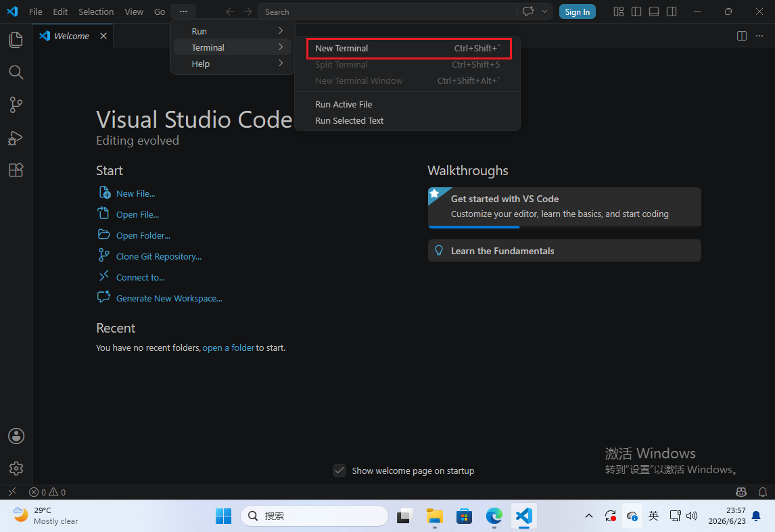
Task: Click the VS Code logo in the title bar
Action: (12, 11)
